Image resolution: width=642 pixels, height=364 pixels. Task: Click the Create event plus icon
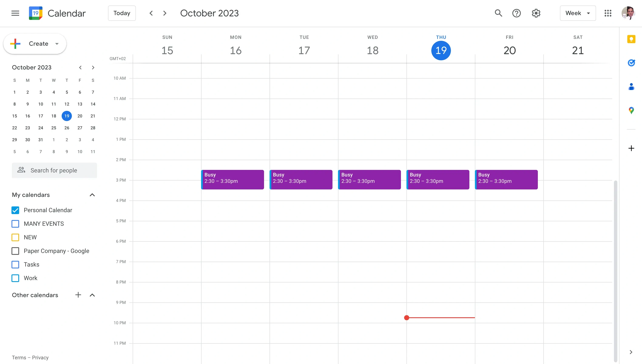[16, 43]
